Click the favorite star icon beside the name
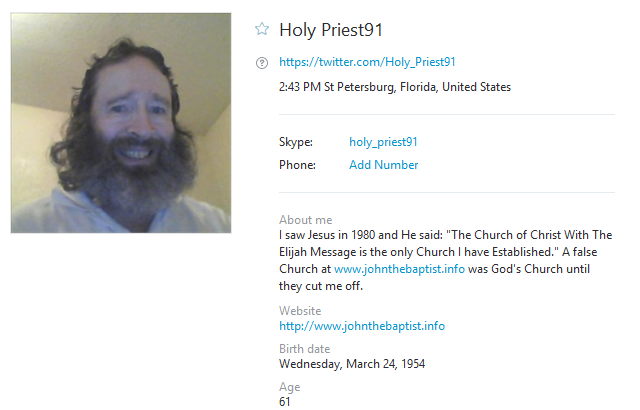 (262, 29)
